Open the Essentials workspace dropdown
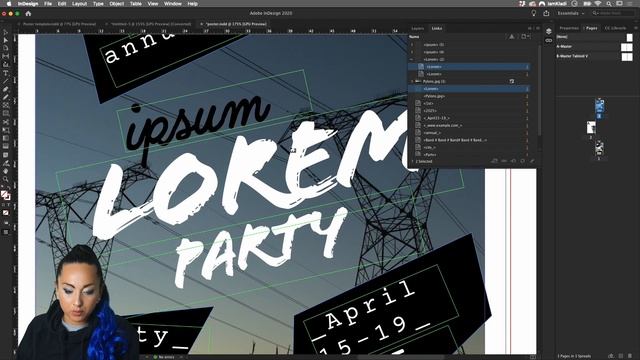The width and height of the screenshot is (640, 360). 571,13
